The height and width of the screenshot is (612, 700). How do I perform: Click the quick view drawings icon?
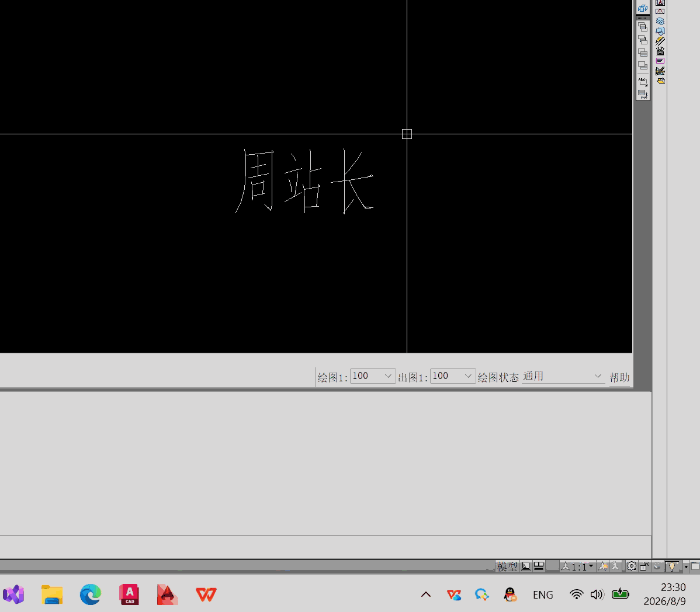pyautogui.click(x=539, y=566)
